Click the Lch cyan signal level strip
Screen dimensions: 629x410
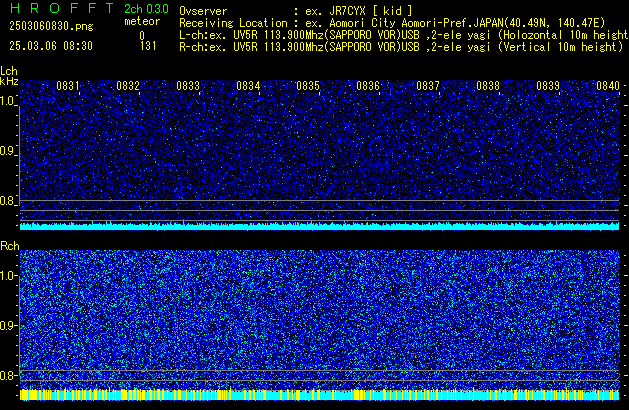point(319,226)
